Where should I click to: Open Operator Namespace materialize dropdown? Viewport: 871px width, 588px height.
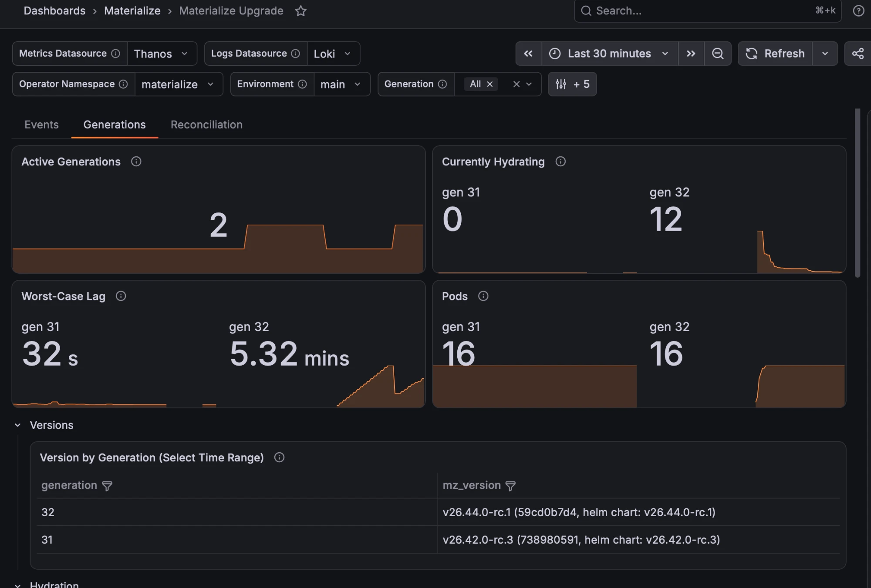(x=179, y=84)
